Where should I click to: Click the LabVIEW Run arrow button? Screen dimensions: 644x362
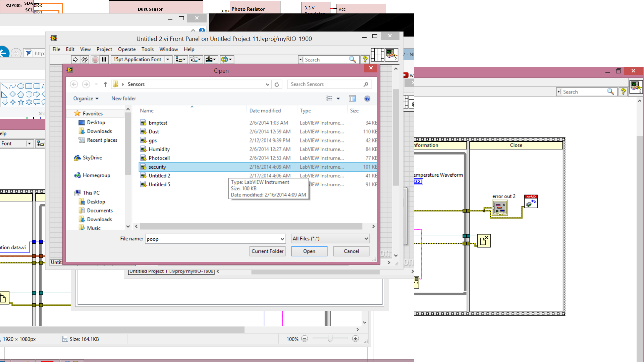[x=75, y=60]
